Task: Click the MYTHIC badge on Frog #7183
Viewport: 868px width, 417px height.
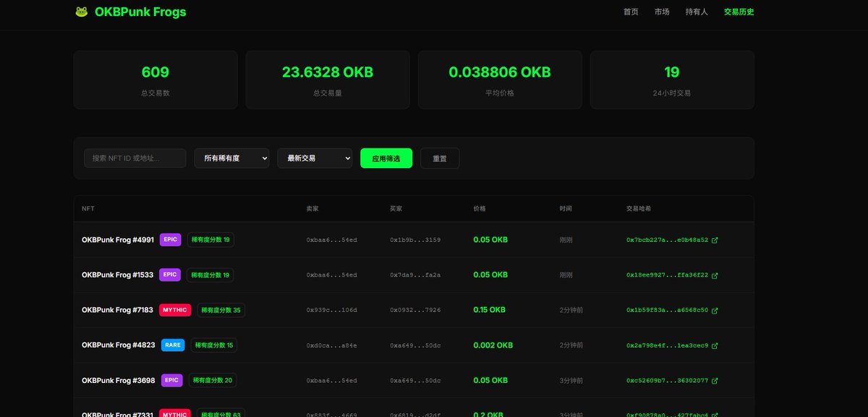Action: click(175, 310)
